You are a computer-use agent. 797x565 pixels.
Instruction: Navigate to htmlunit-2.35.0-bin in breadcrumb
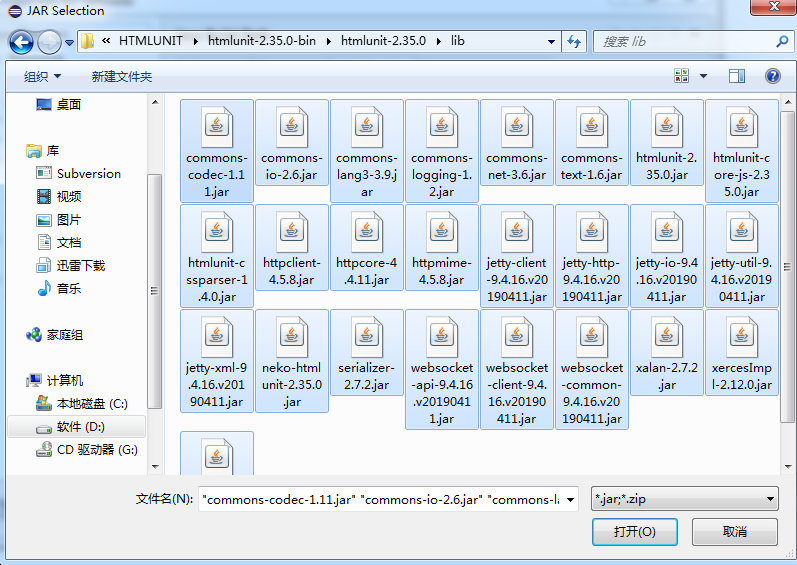click(x=262, y=41)
